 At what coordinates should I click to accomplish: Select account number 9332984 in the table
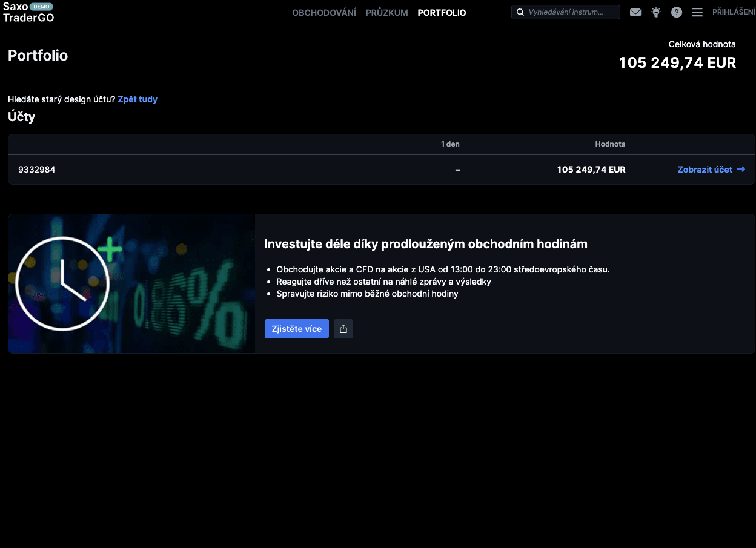click(x=37, y=170)
